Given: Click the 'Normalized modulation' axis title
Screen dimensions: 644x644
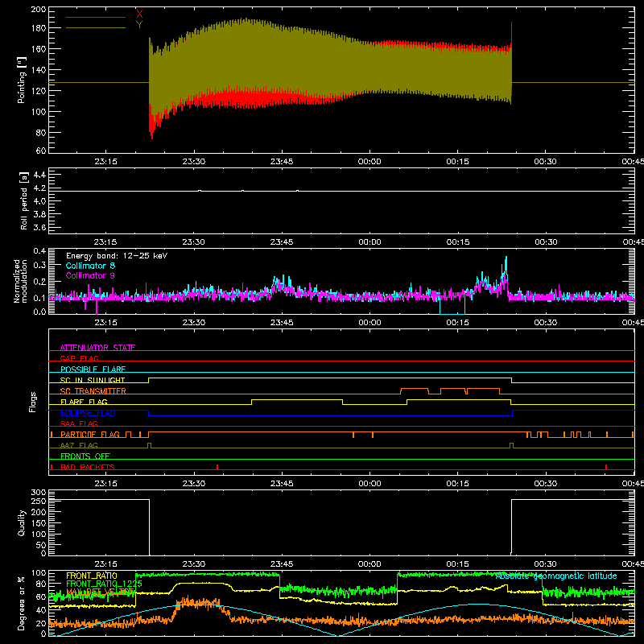Looking at the screenshot, I should coord(21,281).
